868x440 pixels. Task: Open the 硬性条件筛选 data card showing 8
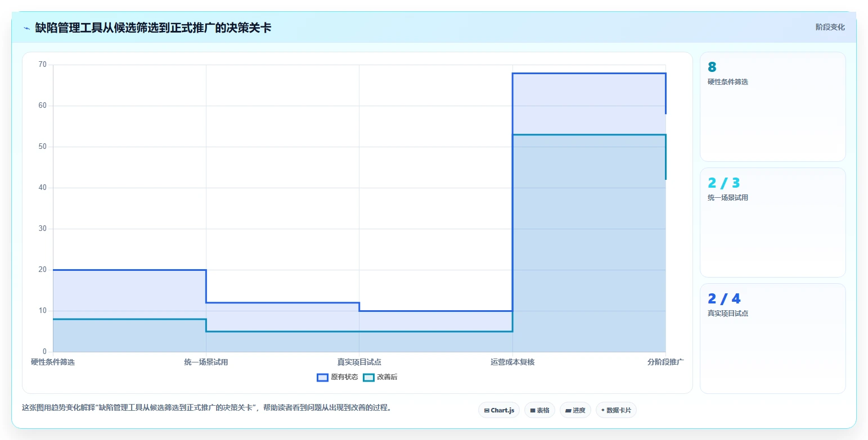click(x=772, y=107)
